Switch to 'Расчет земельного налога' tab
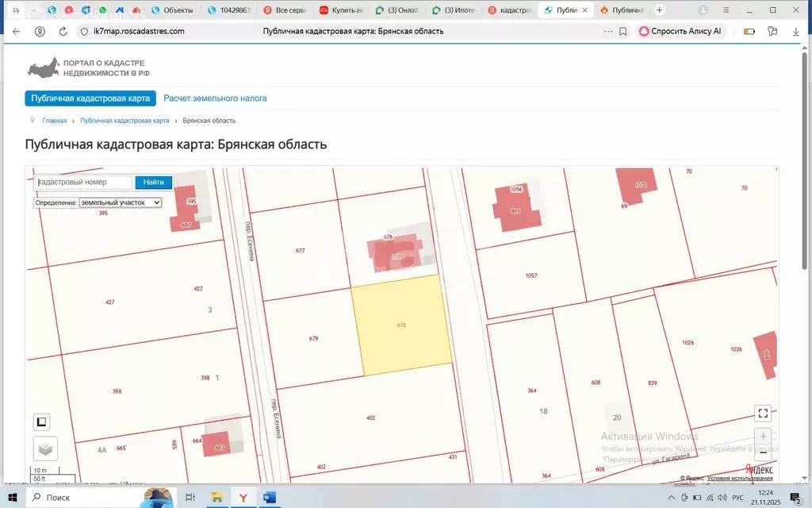This screenshot has height=508, width=812. [x=215, y=98]
